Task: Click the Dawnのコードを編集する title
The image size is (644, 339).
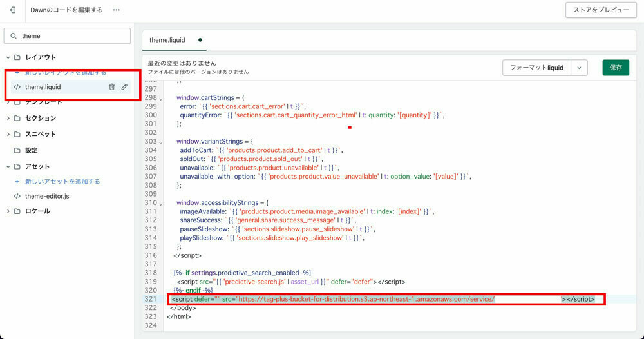Action: (x=66, y=10)
